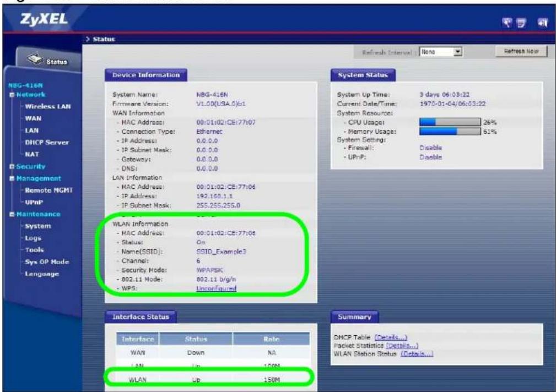Click WAN status Down cell
This screenshot has height=392, width=556.
196,353
